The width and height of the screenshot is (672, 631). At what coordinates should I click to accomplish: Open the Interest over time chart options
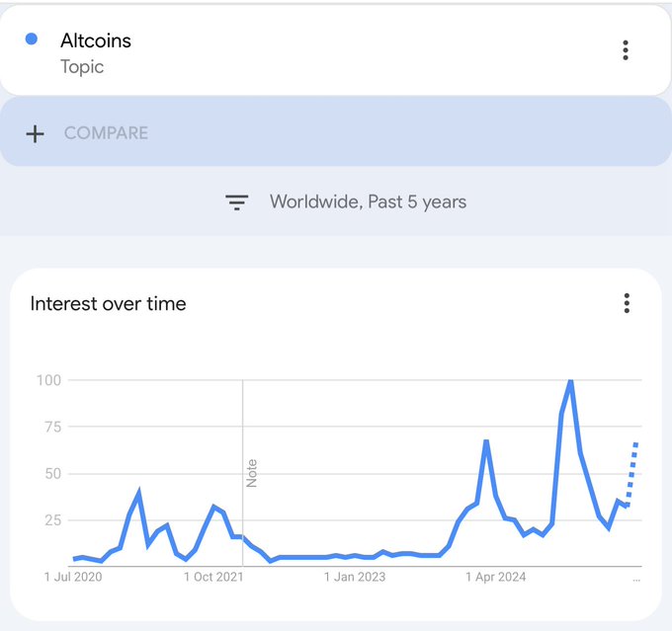(x=627, y=303)
